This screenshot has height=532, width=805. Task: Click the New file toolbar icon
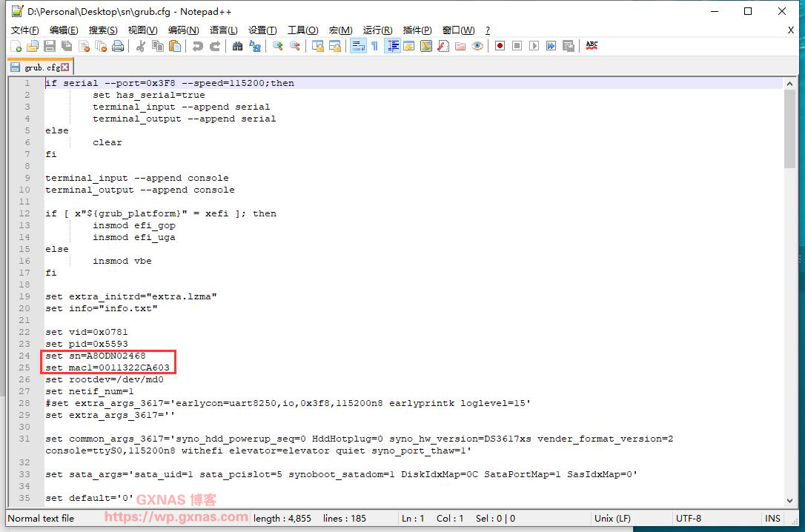coord(16,46)
